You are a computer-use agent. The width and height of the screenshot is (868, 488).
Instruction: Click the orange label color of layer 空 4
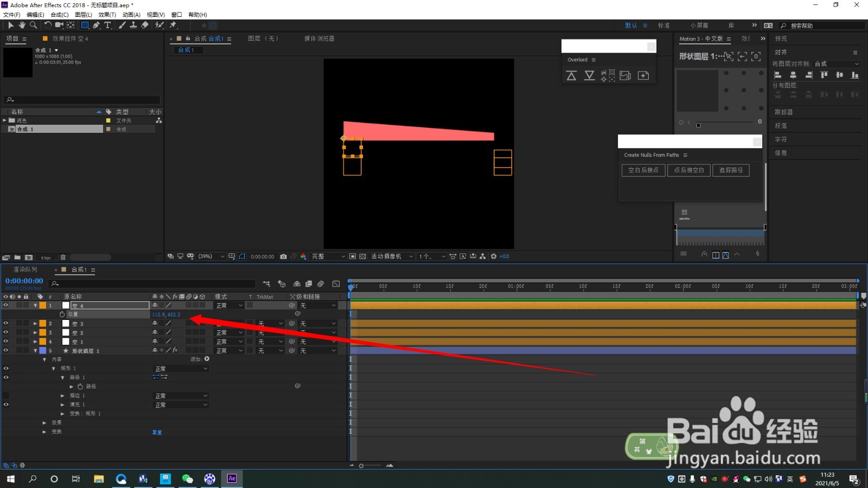pyautogui.click(x=43, y=305)
